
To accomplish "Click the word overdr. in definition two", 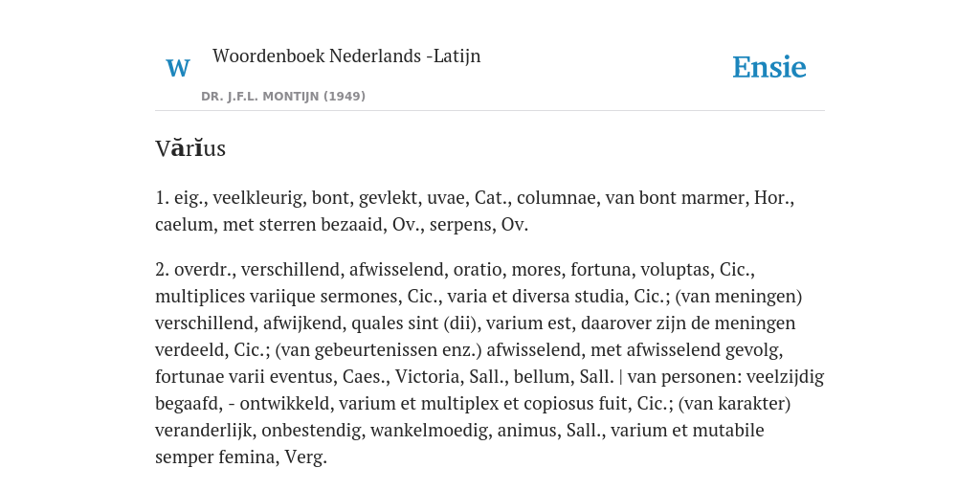I will (x=203, y=269).
